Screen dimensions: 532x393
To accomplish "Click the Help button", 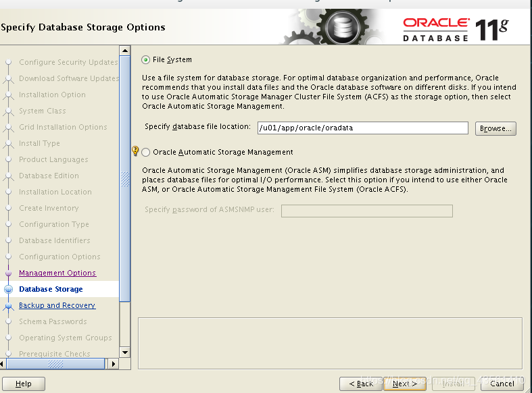I will coord(24,384).
